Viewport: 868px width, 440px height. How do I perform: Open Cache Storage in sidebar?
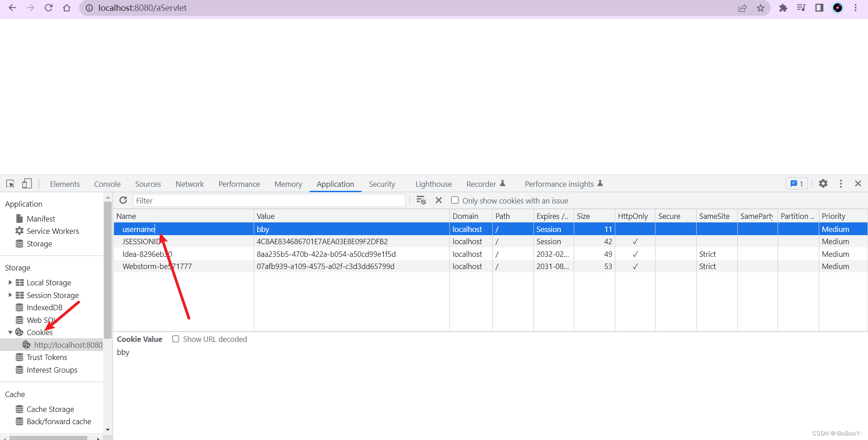click(x=50, y=409)
